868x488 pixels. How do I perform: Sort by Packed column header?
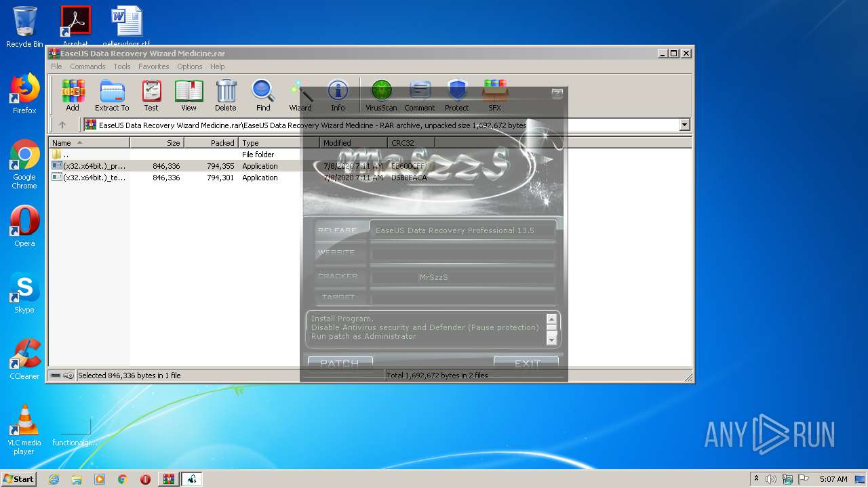[x=211, y=143]
